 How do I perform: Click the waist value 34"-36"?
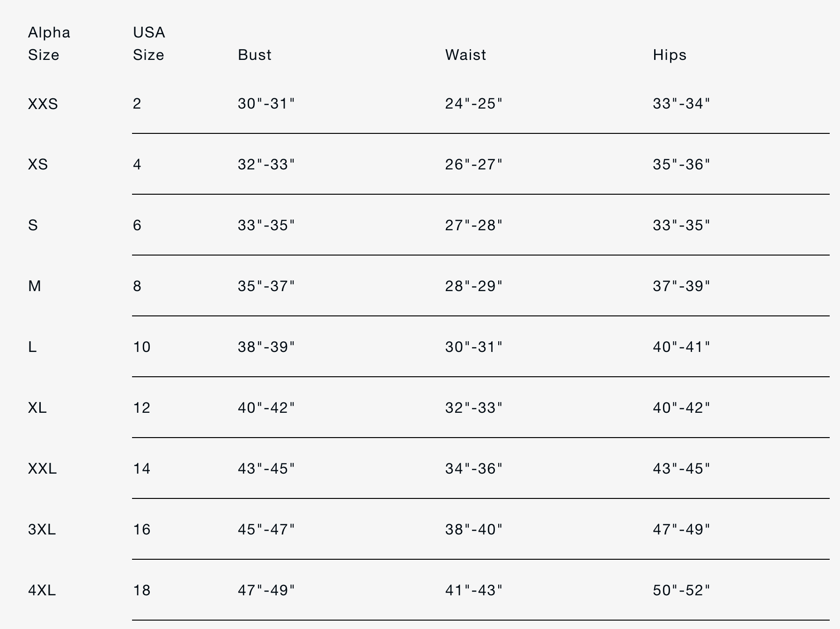tap(474, 468)
